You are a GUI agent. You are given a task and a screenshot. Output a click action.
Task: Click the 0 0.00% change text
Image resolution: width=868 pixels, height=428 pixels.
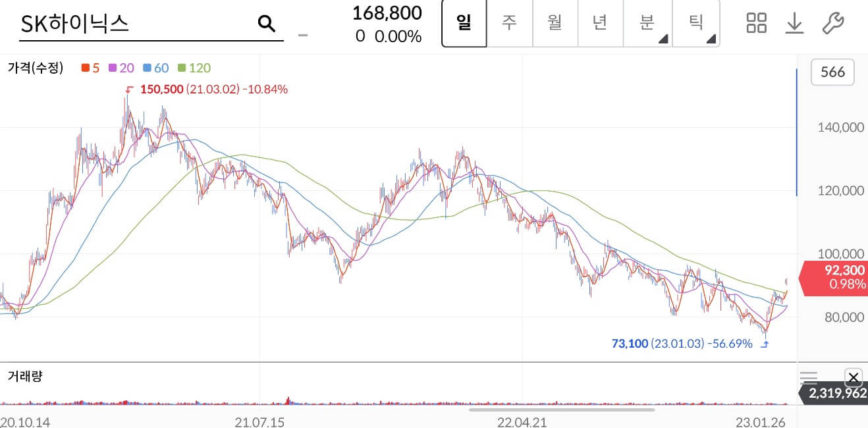click(x=388, y=36)
